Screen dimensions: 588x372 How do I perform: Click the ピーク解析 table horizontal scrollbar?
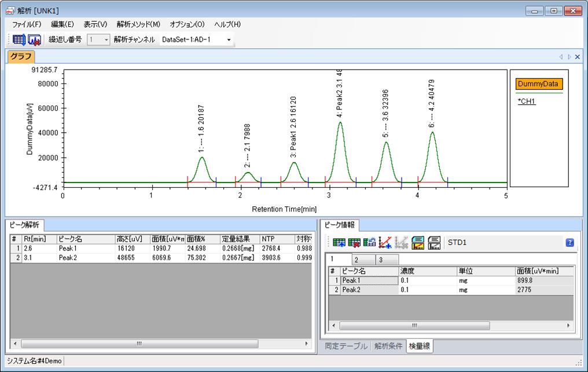pyautogui.click(x=139, y=344)
